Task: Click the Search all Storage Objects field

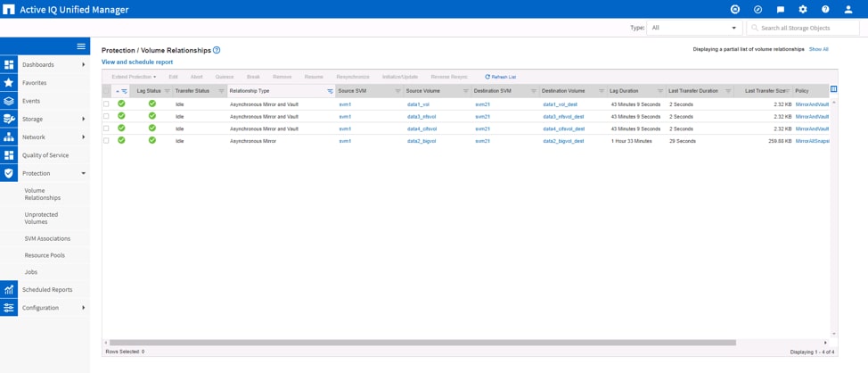Action: pos(802,28)
